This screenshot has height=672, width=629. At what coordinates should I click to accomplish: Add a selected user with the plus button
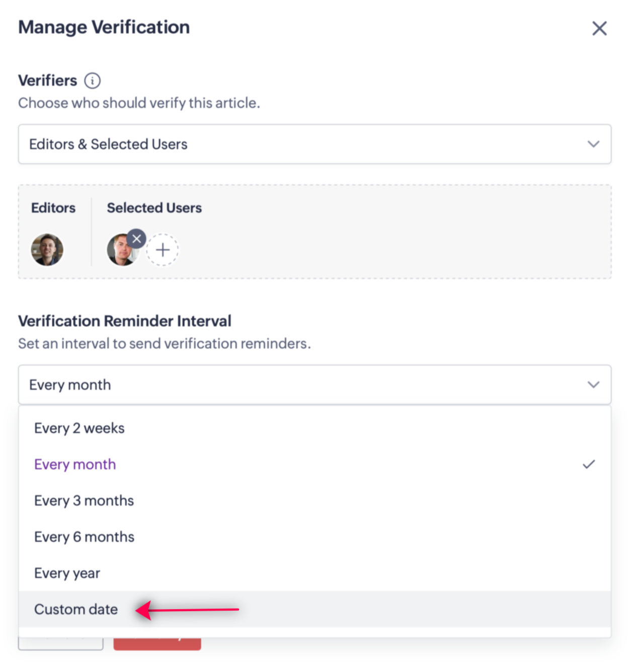(x=163, y=250)
